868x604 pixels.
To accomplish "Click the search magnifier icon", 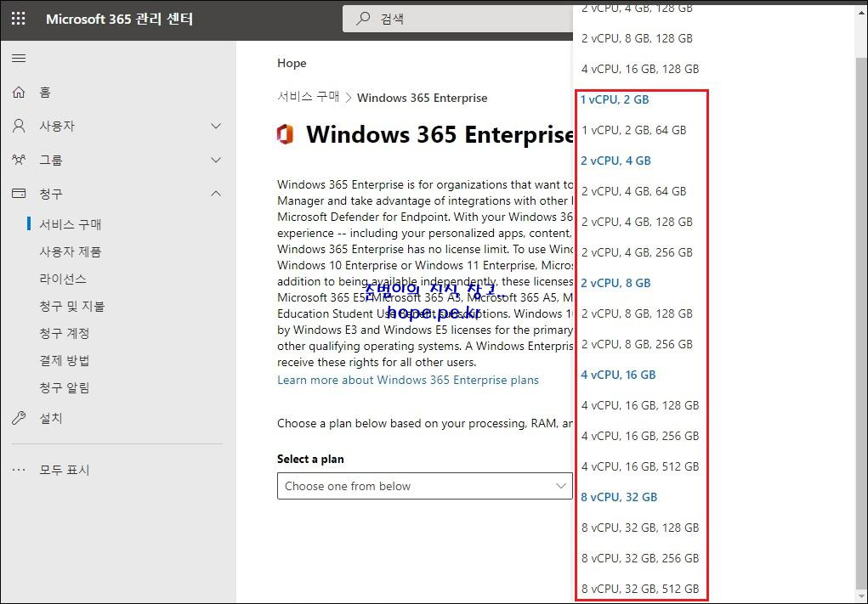I will click(x=363, y=19).
